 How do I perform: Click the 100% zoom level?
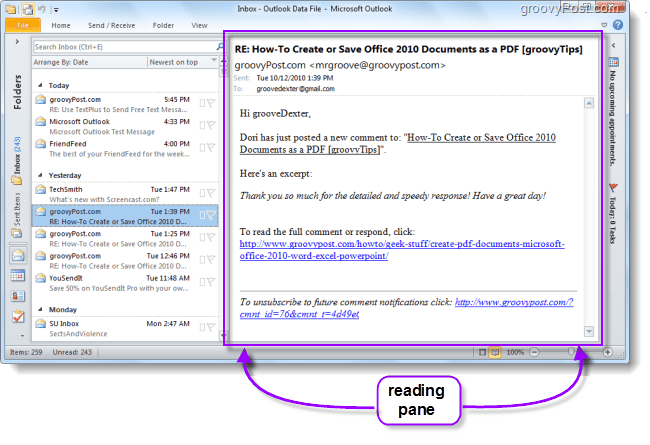515,352
